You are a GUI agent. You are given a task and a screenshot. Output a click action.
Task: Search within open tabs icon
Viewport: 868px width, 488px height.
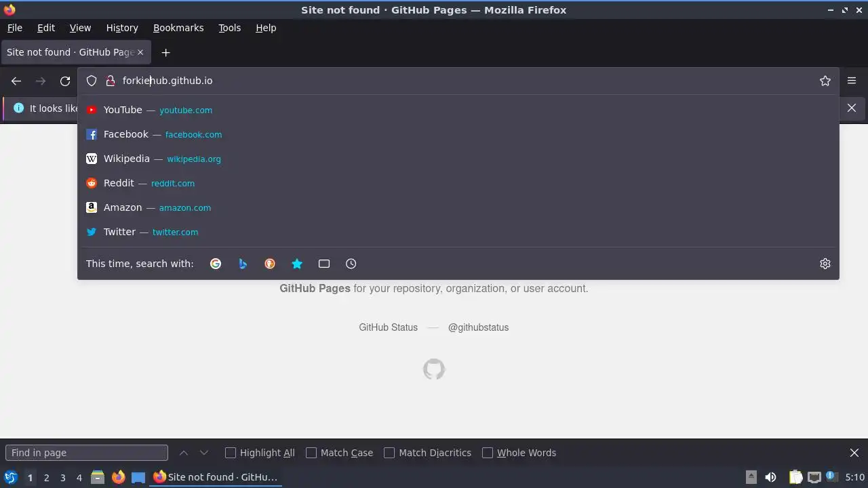coord(324,264)
